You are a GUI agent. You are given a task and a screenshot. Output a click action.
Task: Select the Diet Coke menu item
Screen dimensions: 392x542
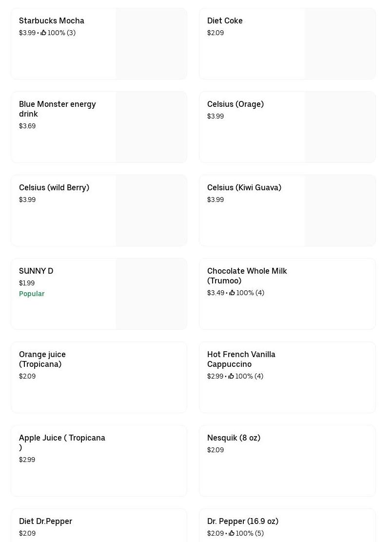click(x=287, y=44)
